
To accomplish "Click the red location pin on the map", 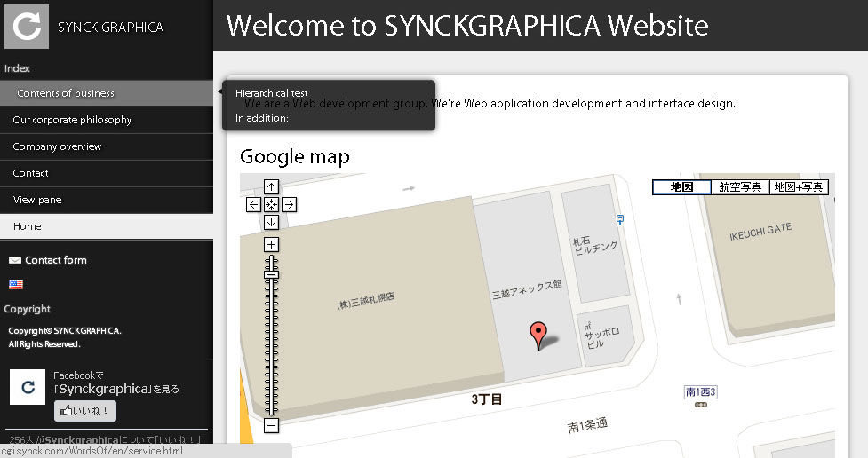I will (x=538, y=336).
